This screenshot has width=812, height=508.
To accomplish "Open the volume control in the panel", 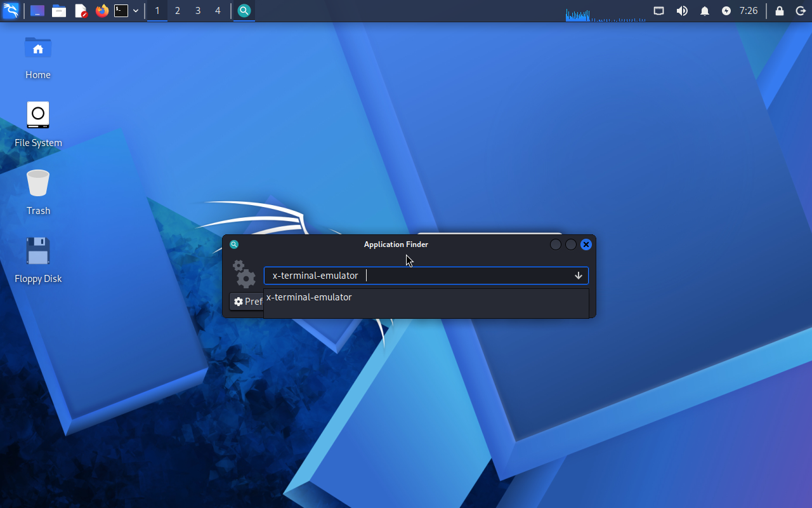I will click(682, 11).
